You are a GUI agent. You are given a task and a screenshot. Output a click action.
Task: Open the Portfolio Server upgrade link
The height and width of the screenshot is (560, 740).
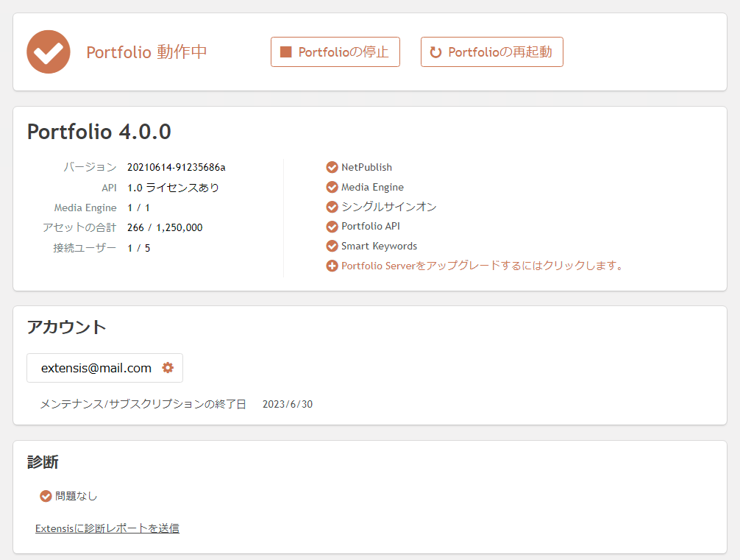(x=482, y=266)
